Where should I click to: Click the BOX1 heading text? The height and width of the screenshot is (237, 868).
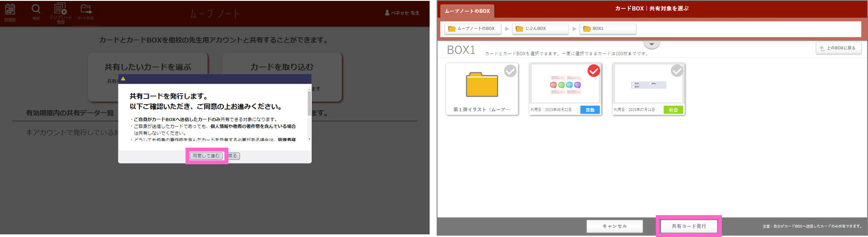tap(461, 50)
